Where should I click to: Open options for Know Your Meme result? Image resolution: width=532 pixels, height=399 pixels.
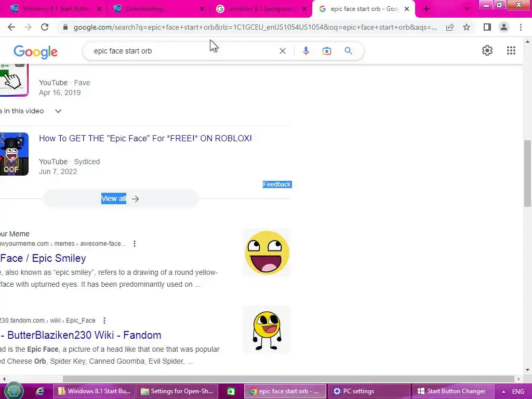point(135,244)
